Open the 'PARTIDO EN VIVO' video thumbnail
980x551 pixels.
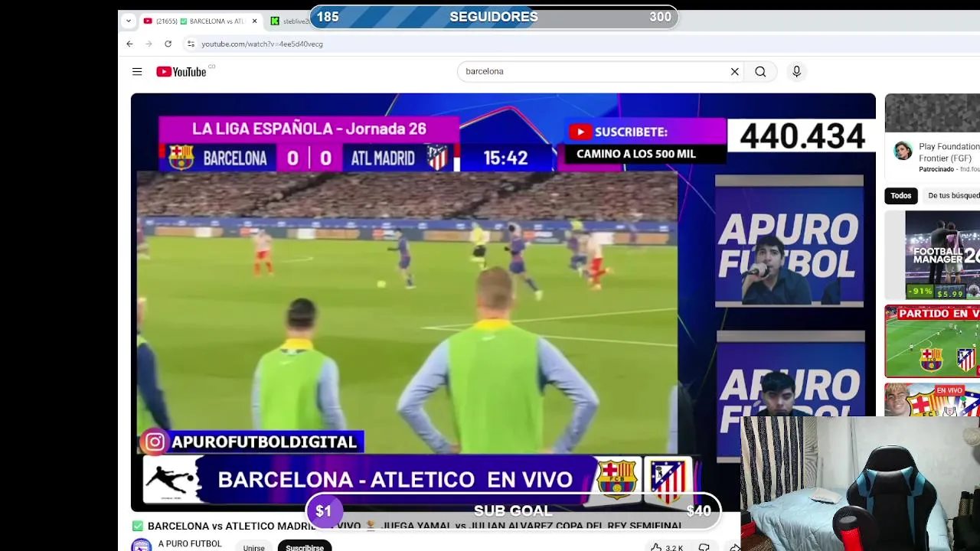[x=933, y=341]
